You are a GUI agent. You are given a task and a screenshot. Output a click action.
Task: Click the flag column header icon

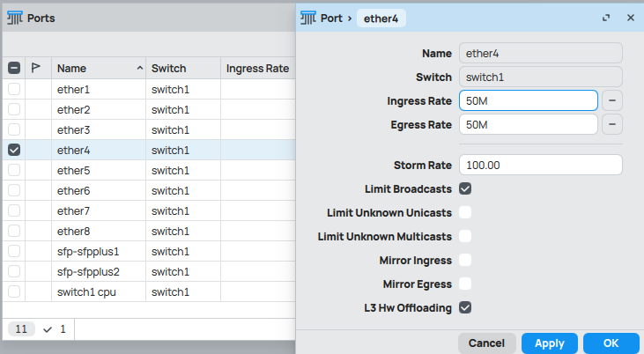pos(37,68)
